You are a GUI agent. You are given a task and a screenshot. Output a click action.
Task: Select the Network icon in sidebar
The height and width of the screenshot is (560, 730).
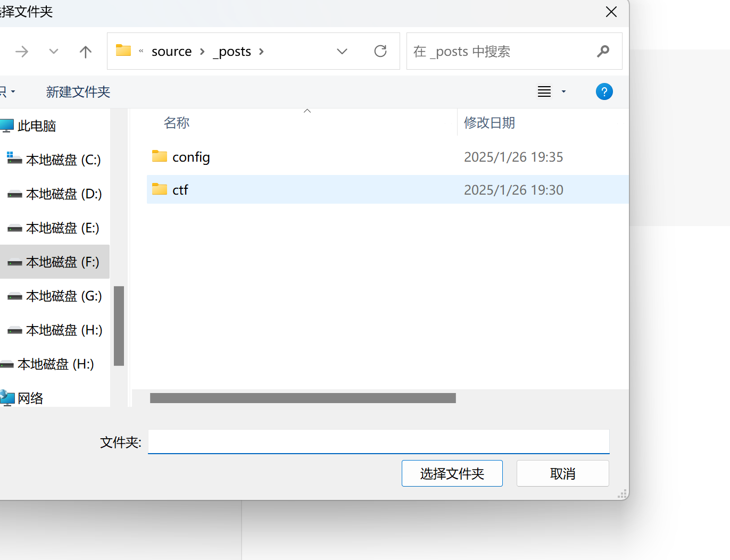click(x=8, y=398)
